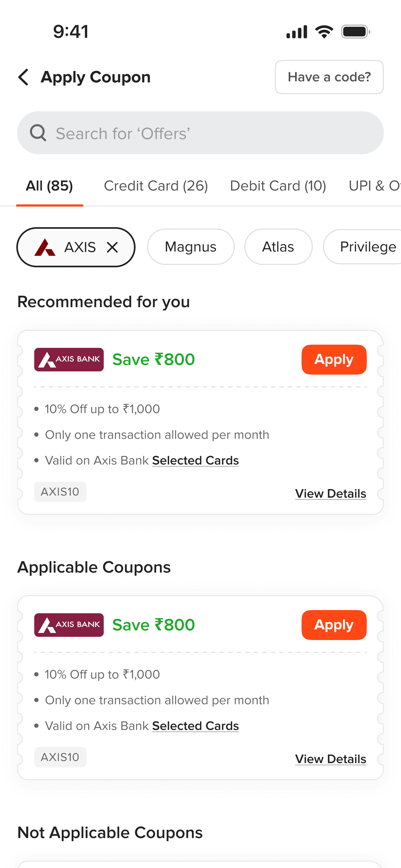Expand View Details on the Recommended coupon
The image size is (401, 868).
331,494
